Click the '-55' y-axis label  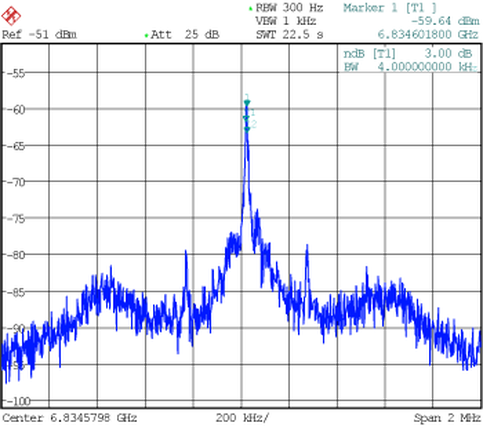pos(16,73)
